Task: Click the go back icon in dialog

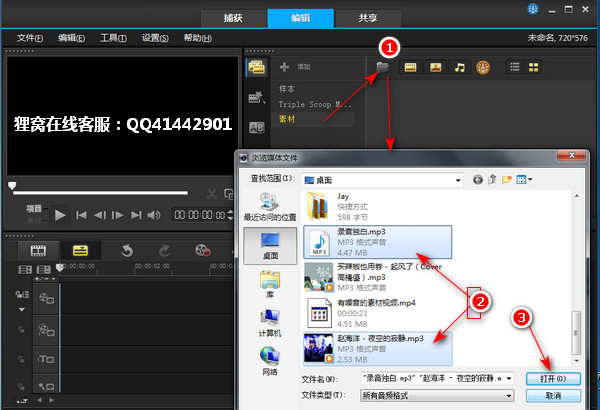Action: 478,179
